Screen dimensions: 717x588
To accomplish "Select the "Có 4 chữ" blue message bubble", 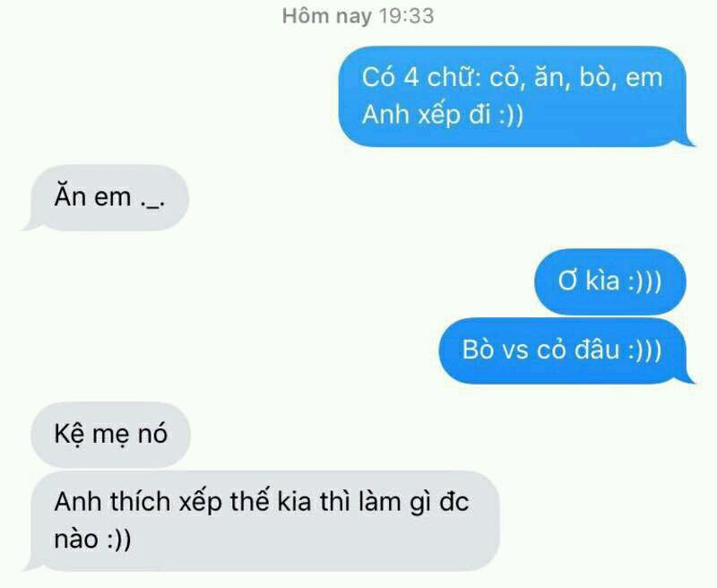I will pos(517,97).
